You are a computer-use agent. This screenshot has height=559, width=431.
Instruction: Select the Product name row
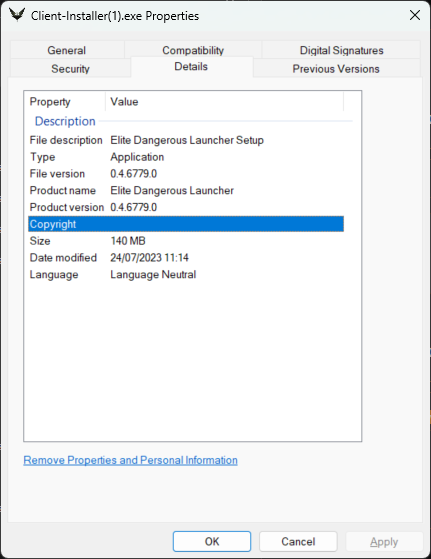tap(186, 190)
